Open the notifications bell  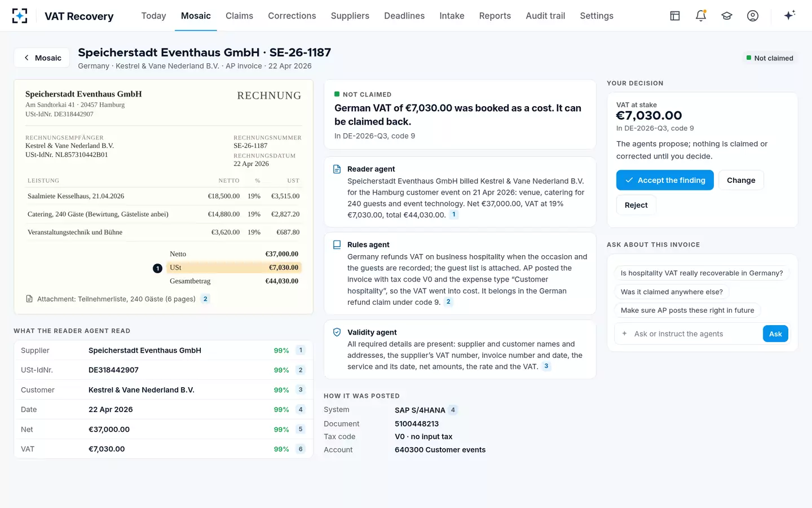(x=701, y=16)
